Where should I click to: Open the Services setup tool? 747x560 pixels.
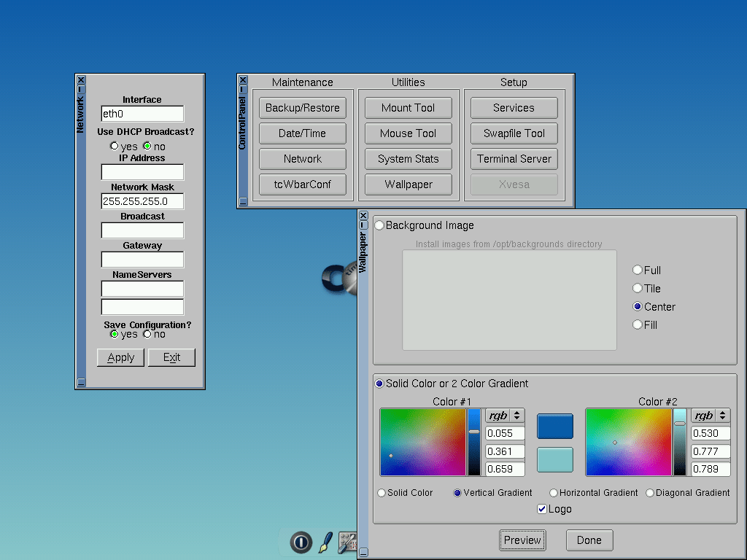[514, 107]
